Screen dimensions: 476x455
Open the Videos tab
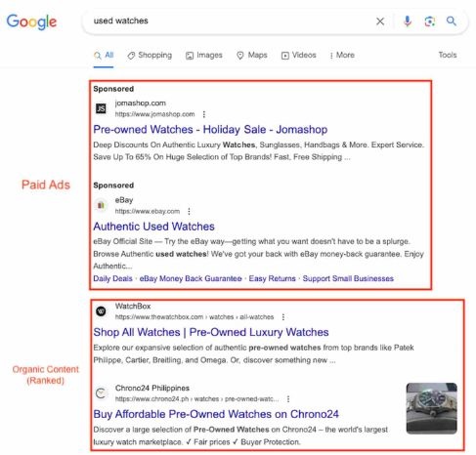pos(299,56)
